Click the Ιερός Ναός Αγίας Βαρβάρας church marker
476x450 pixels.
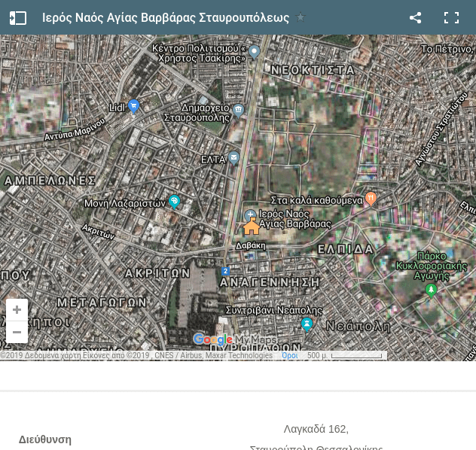250,215
